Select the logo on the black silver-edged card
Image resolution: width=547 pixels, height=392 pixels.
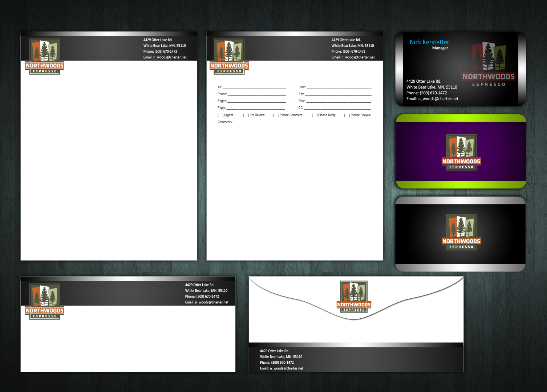pos(461,232)
